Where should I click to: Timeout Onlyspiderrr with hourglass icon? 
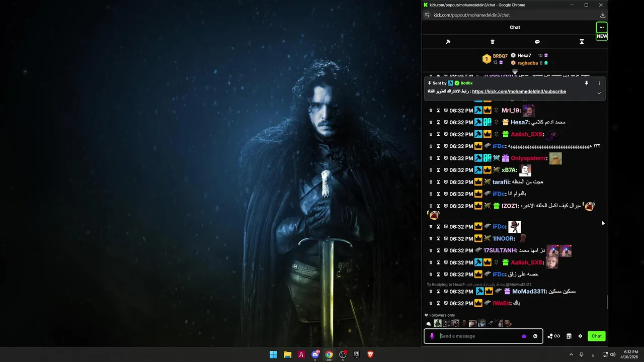pyautogui.click(x=438, y=158)
